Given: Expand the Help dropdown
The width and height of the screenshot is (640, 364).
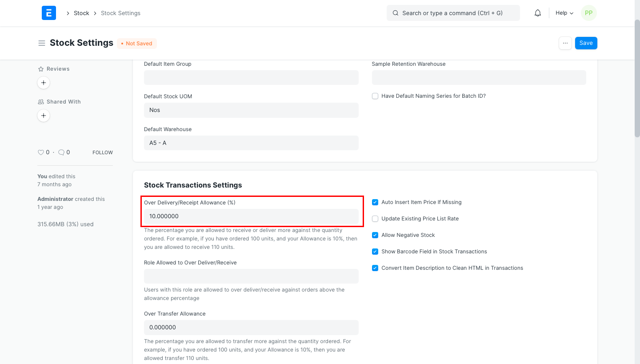Looking at the screenshot, I should [x=564, y=13].
